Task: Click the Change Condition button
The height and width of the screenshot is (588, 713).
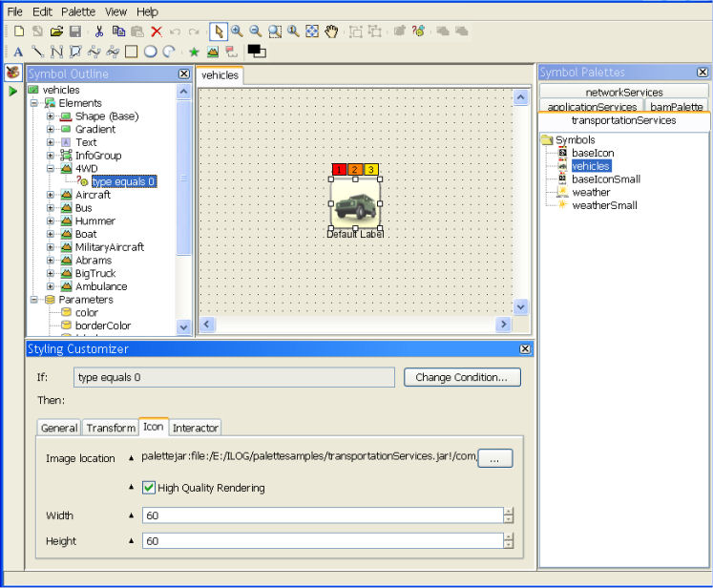Action: coord(462,377)
